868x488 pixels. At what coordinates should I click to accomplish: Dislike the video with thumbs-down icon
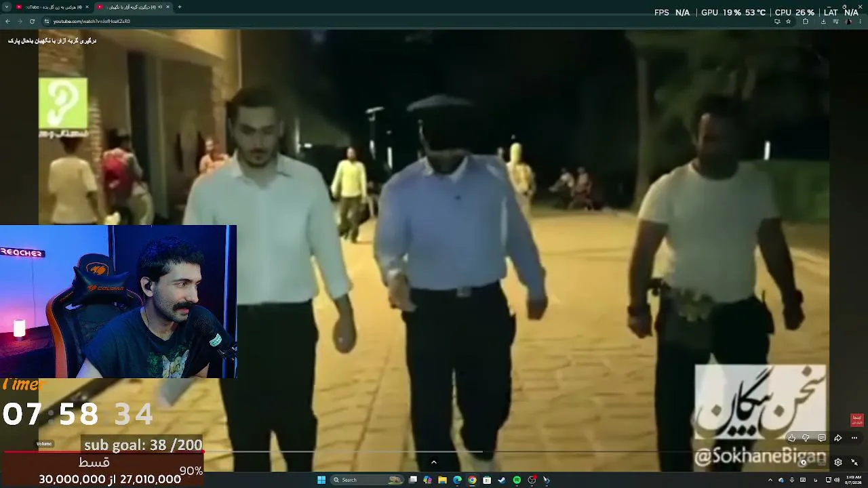tap(806, 438)
